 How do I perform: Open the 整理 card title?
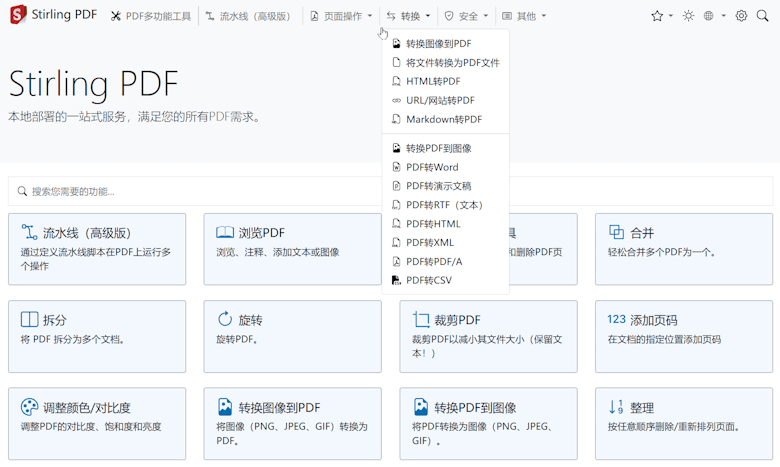click(642, 408)
